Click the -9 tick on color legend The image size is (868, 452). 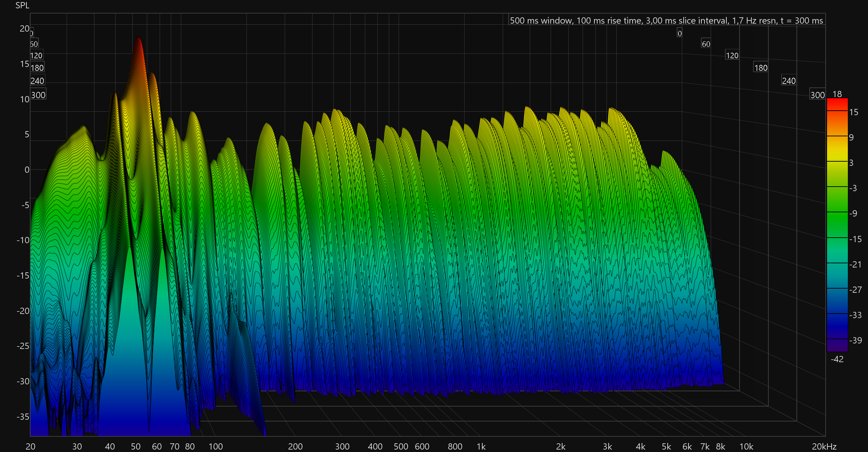tap(853, 213)
